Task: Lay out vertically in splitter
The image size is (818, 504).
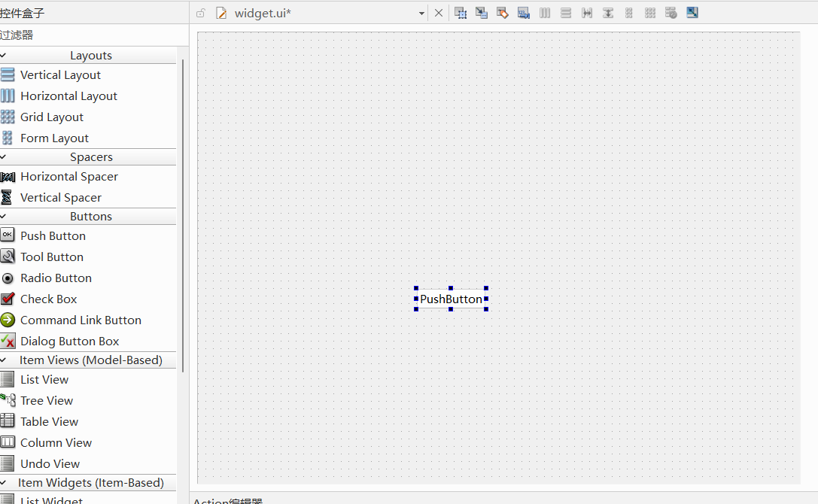Action: click(x=608, y=13)
